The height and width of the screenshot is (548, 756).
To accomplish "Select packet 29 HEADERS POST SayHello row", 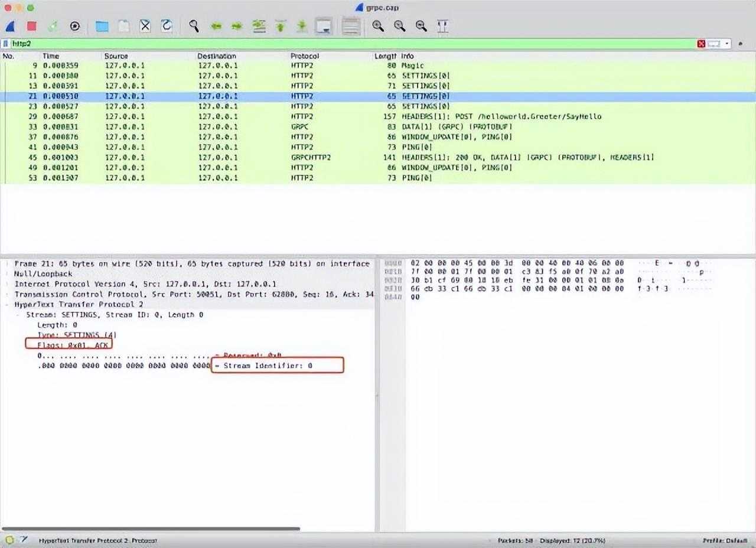I will pos(378,116).
